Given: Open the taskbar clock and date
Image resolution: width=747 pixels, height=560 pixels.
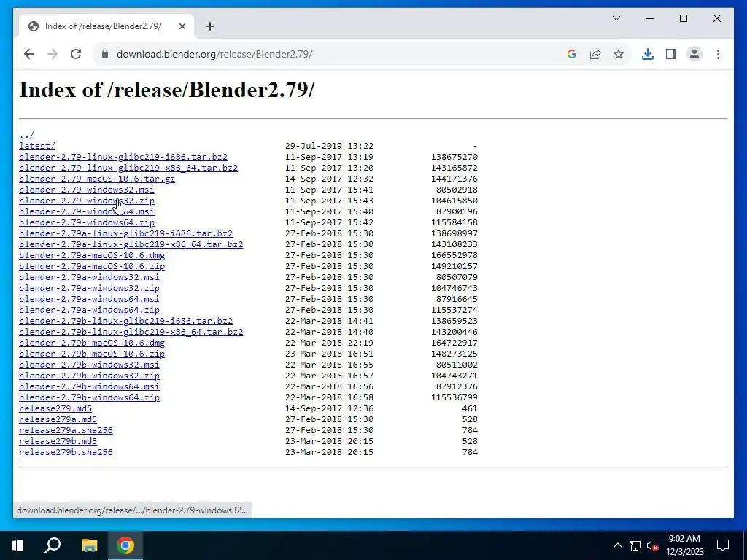Looking at the screenshot, I should click(684, 545).
